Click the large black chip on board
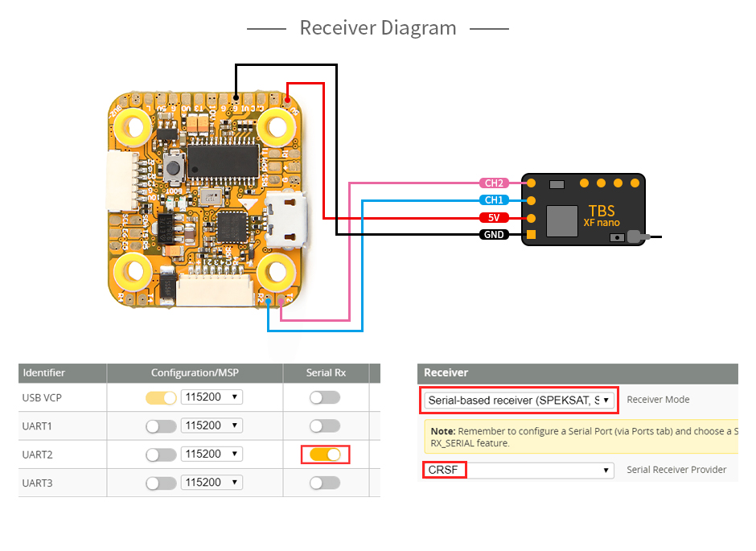This screenshot has width=756, height=551. 224,162
